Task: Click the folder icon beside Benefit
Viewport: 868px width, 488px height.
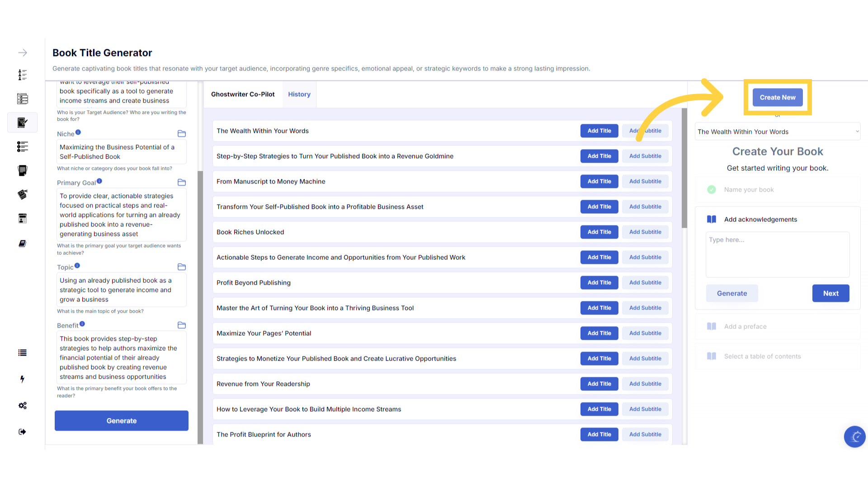Action: pyautogui.click(x=182, y=325)
